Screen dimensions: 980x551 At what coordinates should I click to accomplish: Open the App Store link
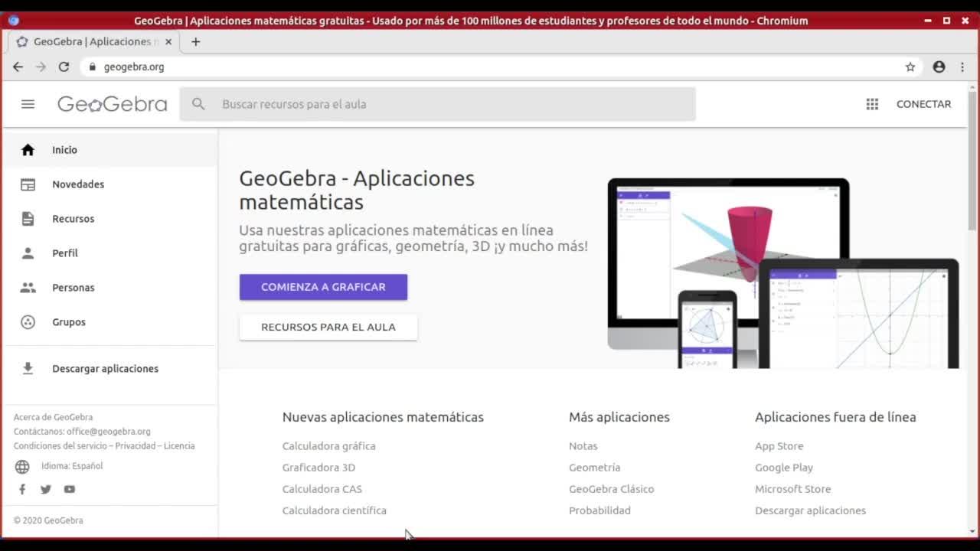(779, 446)
